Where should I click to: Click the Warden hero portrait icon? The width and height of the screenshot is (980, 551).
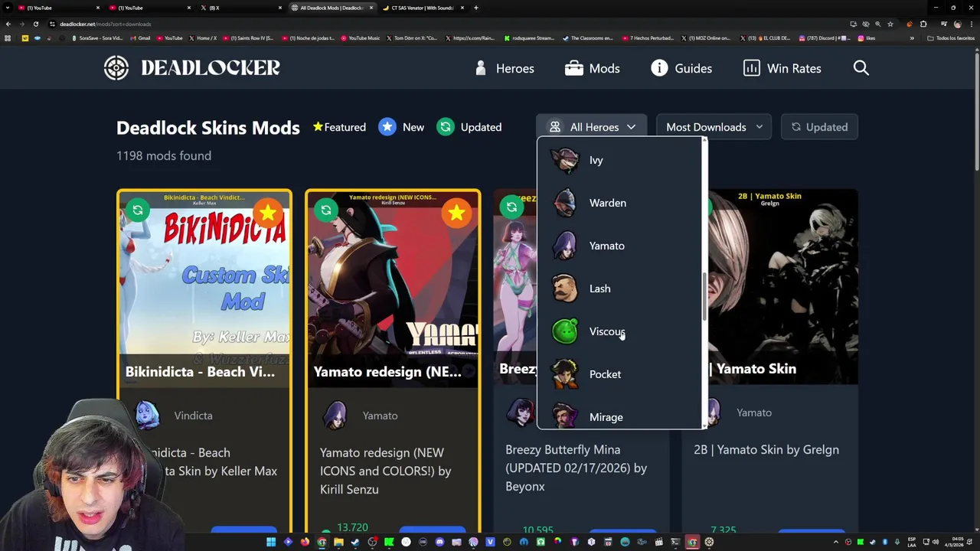click(x=565, y=203)
